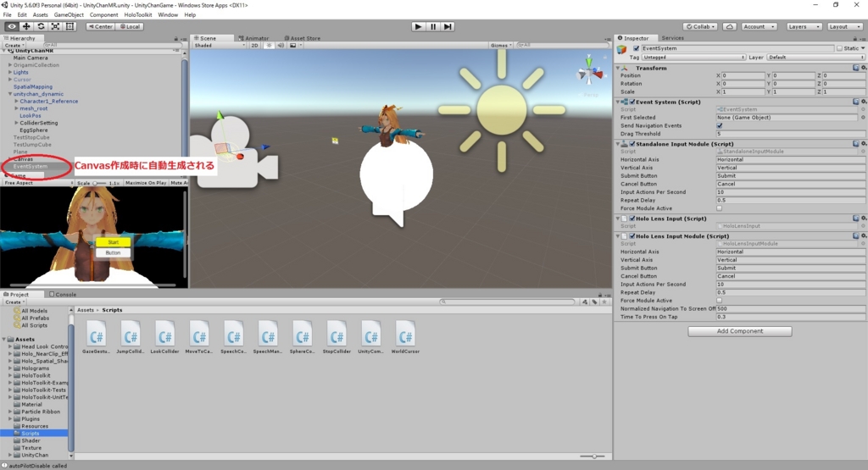The width and height of the screenshot is (868, 470).
Task: Toggle Maximize On Play
Action: click(146, 182)
